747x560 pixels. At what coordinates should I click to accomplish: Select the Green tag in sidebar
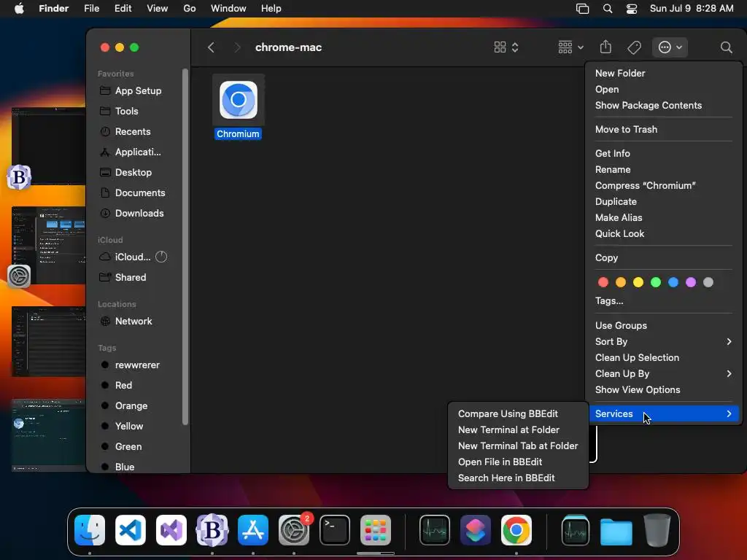coord(128,447)
